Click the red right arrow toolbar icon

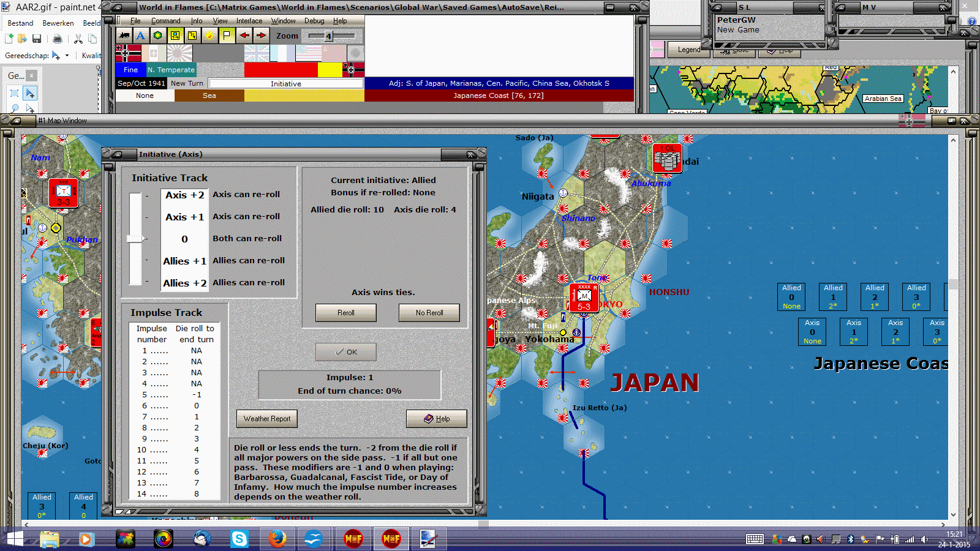262,36
